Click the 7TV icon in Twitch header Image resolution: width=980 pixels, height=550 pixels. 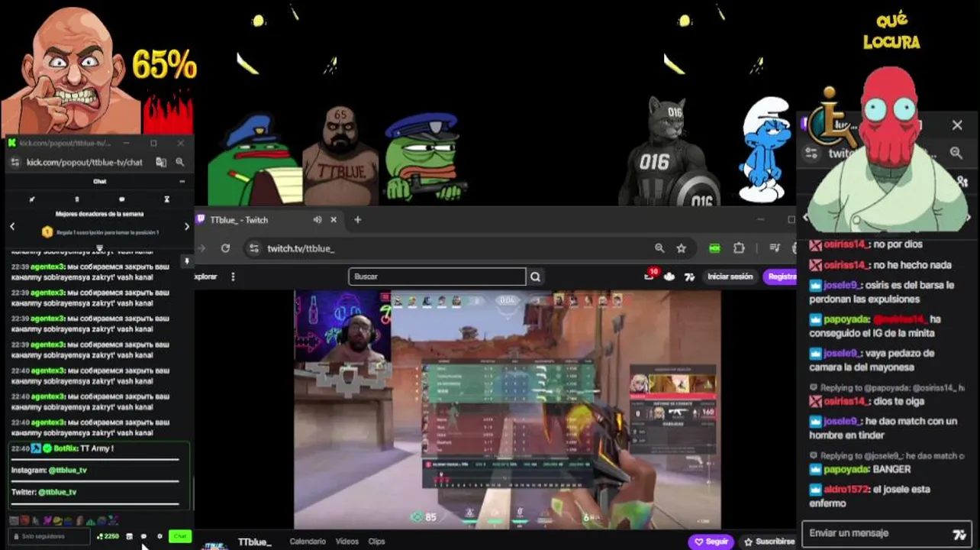[689, 277]
